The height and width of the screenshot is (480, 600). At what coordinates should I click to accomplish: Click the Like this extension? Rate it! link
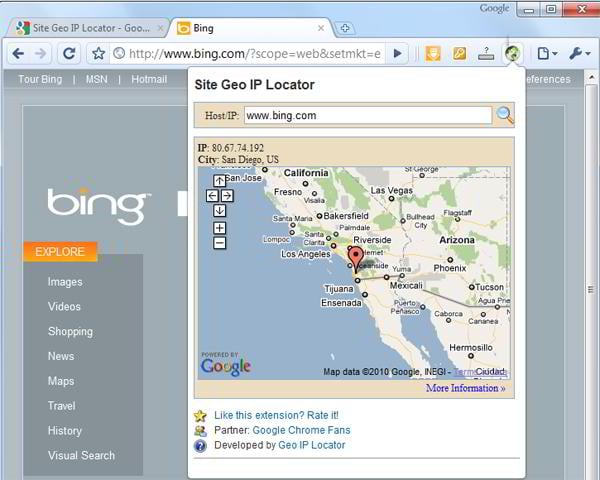pos(276,415)
